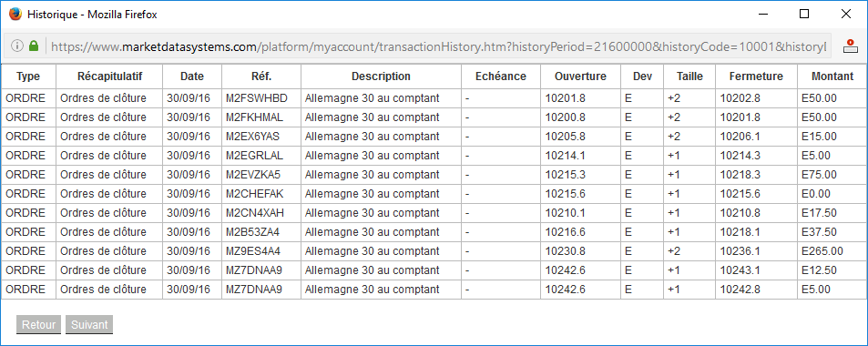Click opening price 10210.1

pos(566,213)
